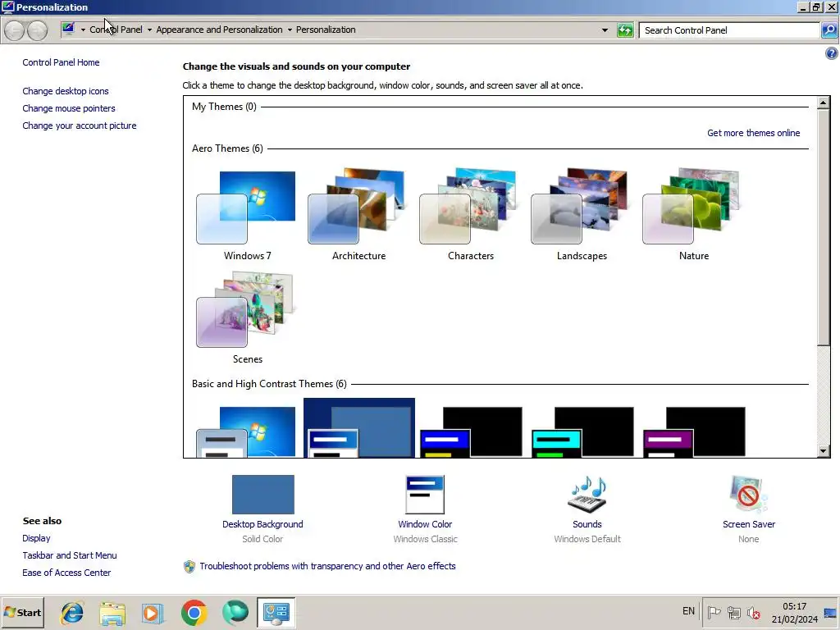Click the Personalization title bar icon
The height and width of the screenshot is (630, 840).
click(x=7, y=7)
